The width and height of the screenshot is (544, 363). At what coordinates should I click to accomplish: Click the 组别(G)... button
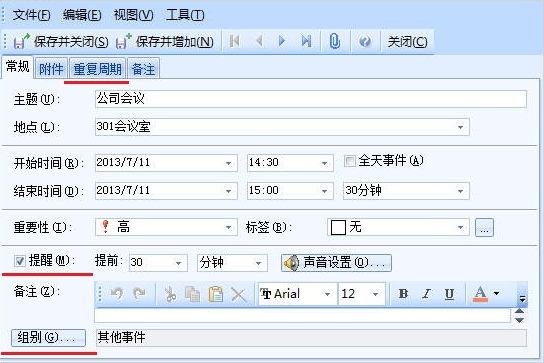[x=48, y=338]
